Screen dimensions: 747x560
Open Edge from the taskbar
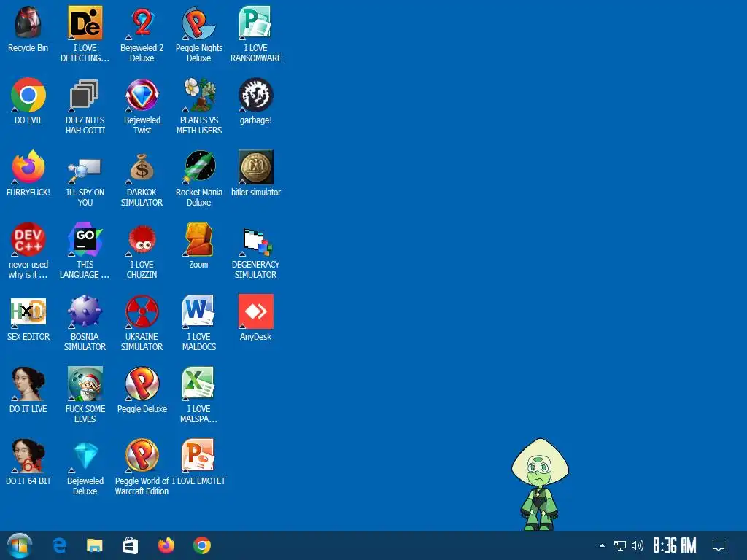pyautogui.click(x=59, y=545)
